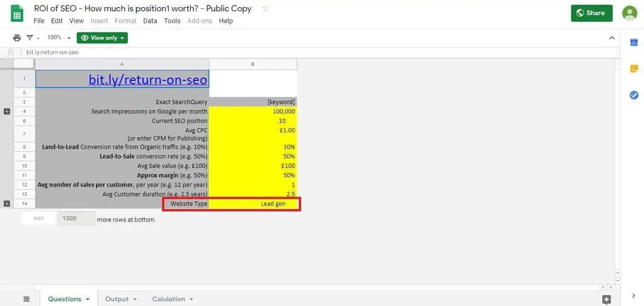Open Questions tab dropdown arrow
The width and height of the screenshot is (644, 306).
point(88,299)
